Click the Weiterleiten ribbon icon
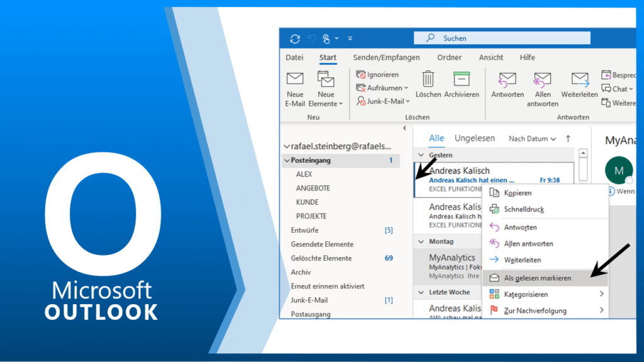 [x=579, y=80]
